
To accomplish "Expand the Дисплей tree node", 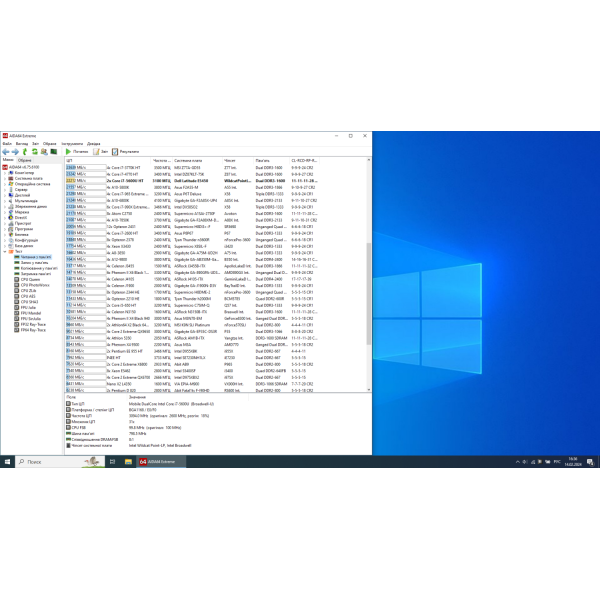I will (x=5, y=195).
